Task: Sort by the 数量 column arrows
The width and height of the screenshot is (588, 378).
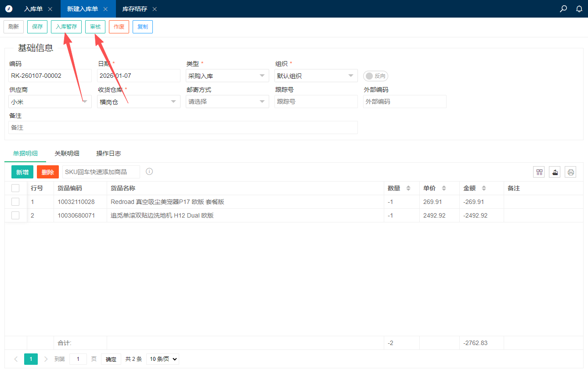Action: pos(408,188)
